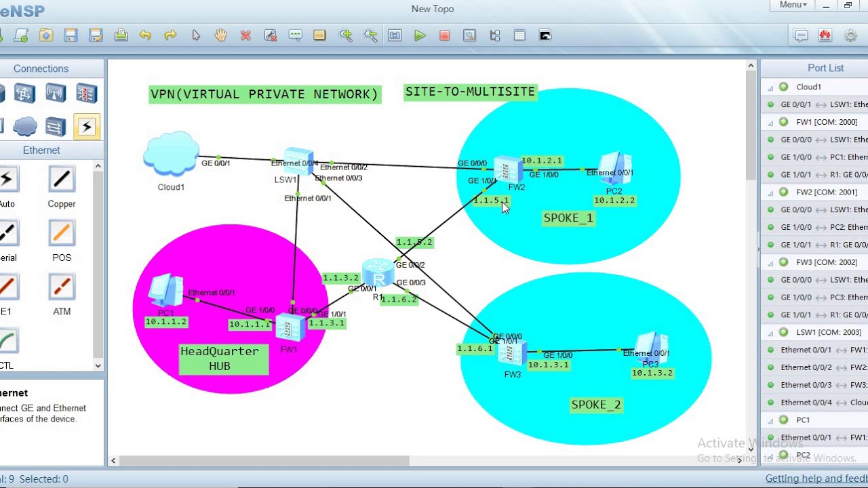This screenshot has height=488, width=868.
Task: Select FW1 port row GE 1/0/0 to PC1
Action: click(814, 157)
